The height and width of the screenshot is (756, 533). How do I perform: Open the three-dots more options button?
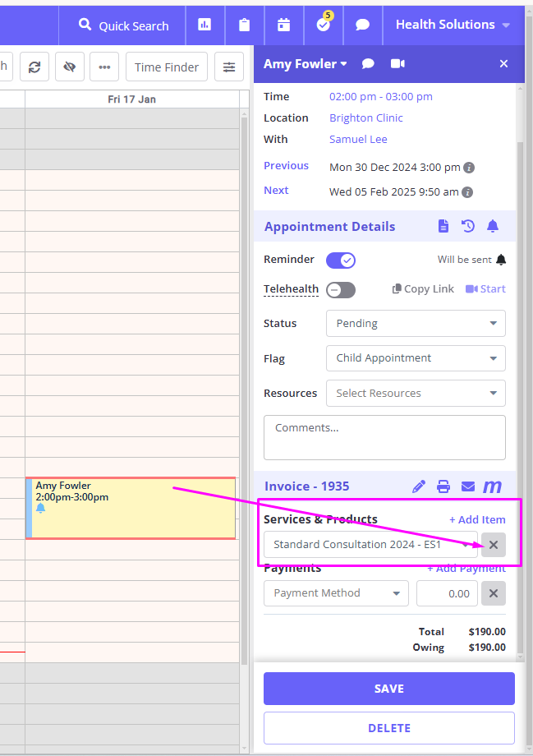104,67
